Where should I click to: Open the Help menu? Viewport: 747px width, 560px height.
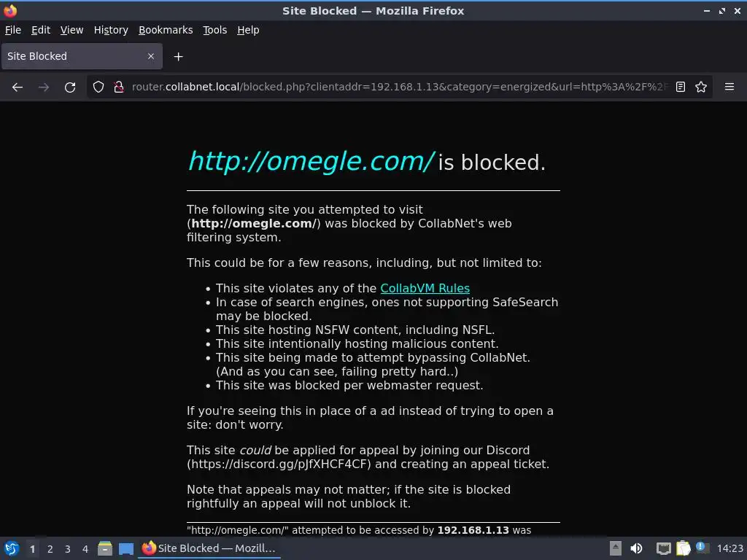tap(248, 30)
